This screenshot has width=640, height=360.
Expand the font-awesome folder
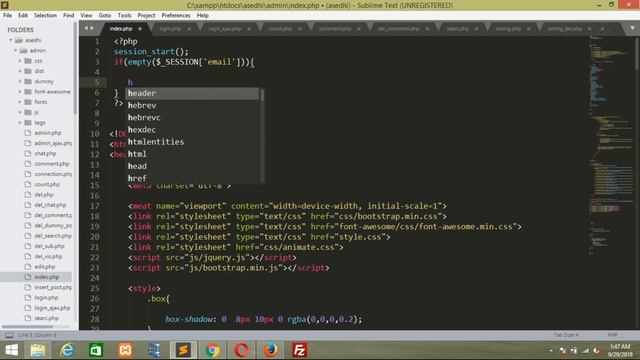(20, 92)
